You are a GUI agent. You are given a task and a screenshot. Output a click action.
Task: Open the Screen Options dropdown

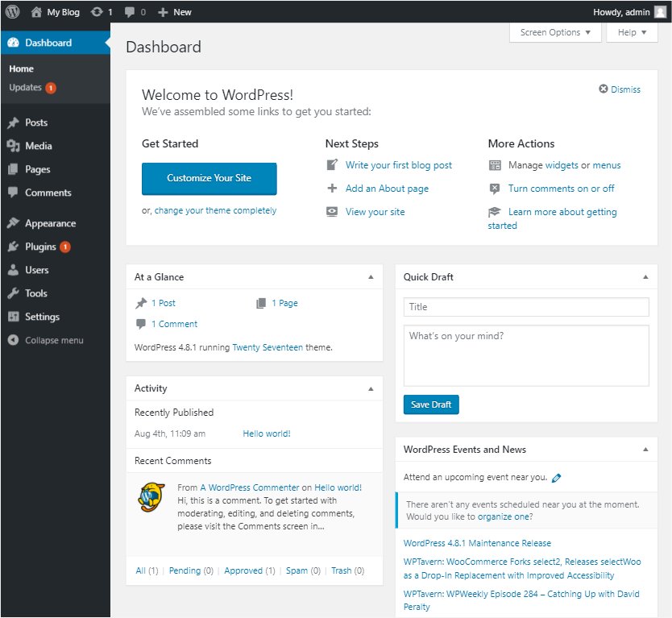pos(555,32)
